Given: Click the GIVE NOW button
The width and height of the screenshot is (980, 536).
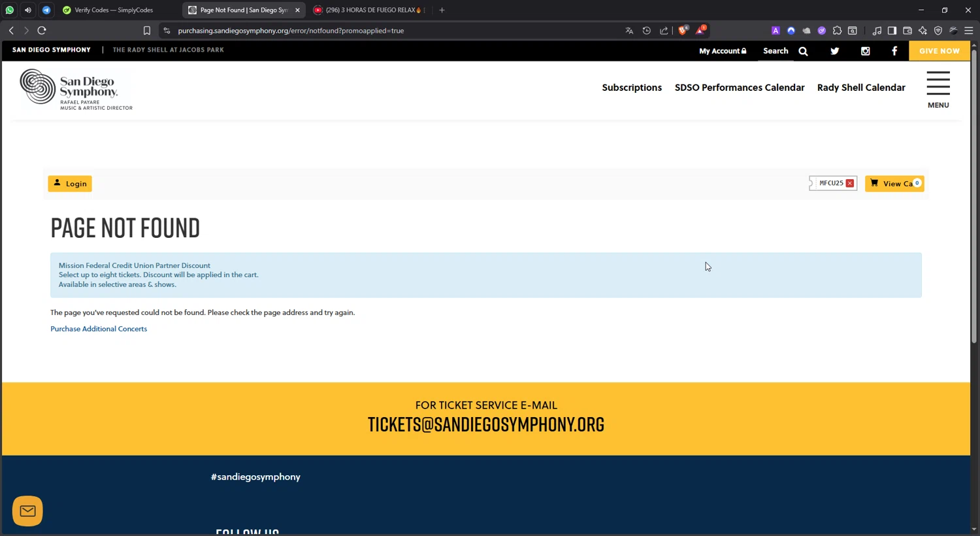Looking at the screenshot, I should 939,51.
